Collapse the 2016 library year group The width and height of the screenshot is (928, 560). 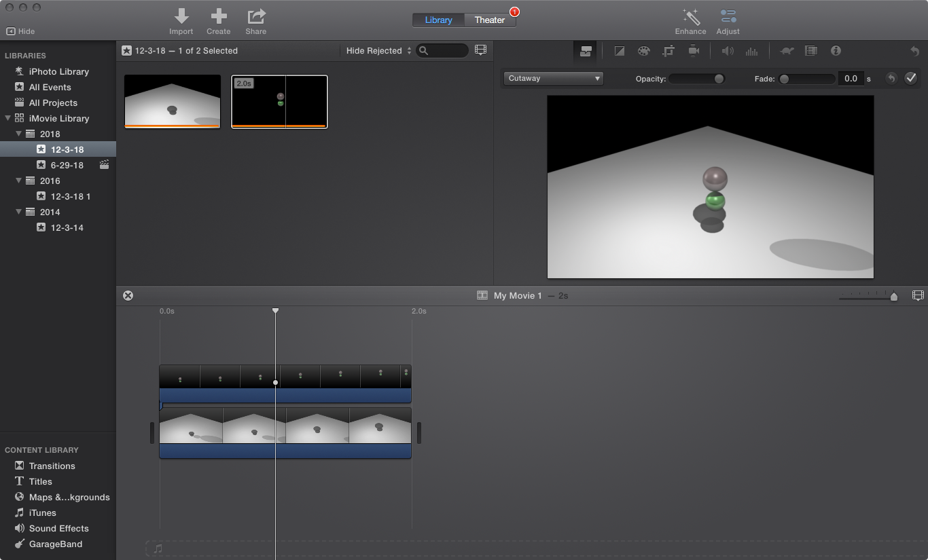coord(19,181)
